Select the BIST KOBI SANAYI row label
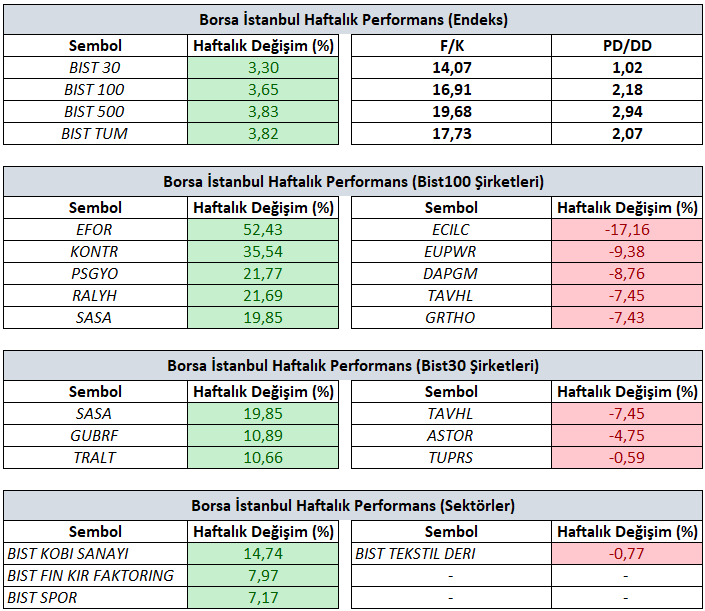 pyautogui.click(x=82, y=553)
